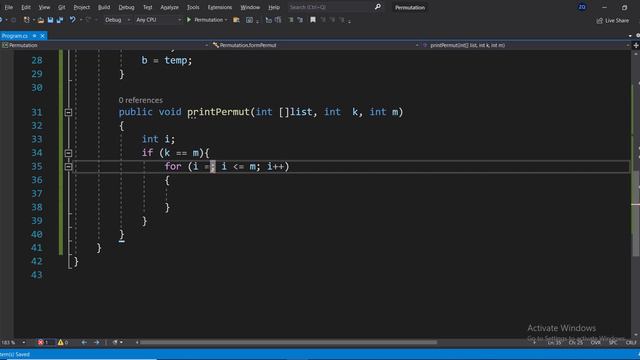Click the navigate forward arrow at bottom
Image resolution: width=640 pixels, height=360 pixels.
coord(96,342)
